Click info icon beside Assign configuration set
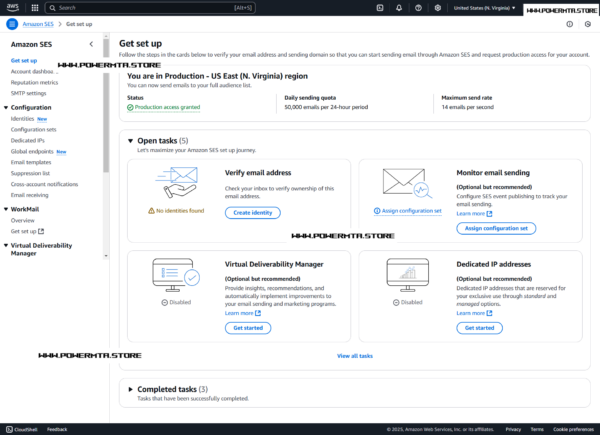This screenshot has width=600, height=435. pos(377,211)
